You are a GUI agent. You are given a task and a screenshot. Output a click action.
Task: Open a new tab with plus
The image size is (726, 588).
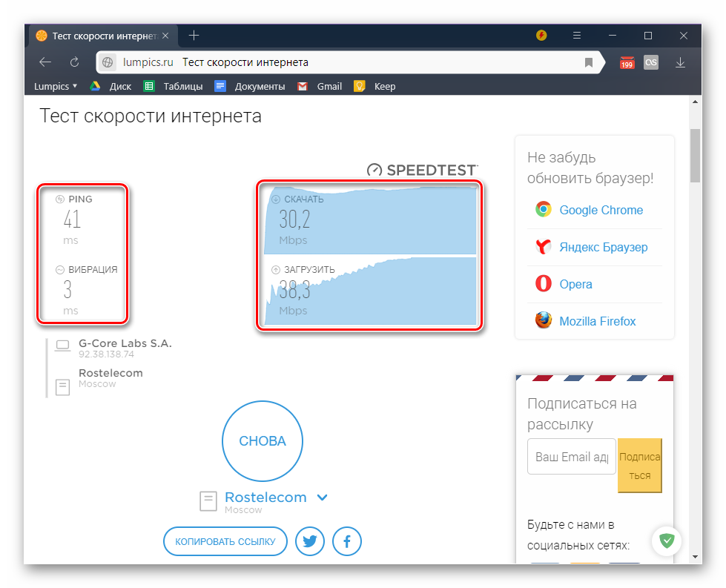click(x=194, y=35)
